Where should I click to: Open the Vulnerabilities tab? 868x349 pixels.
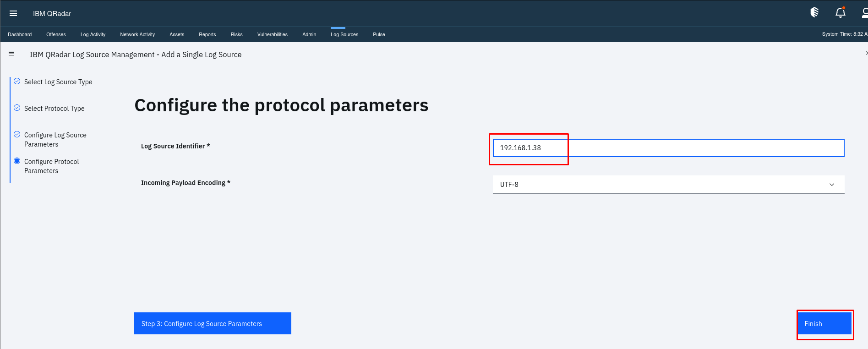pos(273,34)
